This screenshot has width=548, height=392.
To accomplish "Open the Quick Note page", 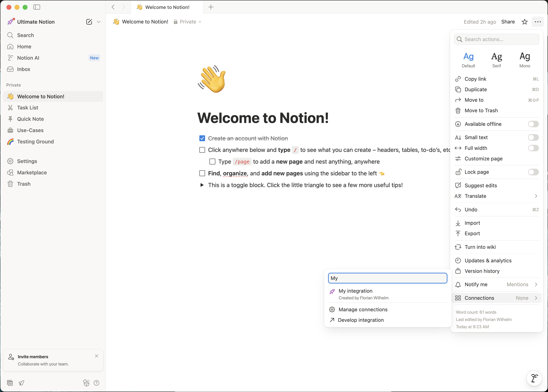I will click(53, 119).
